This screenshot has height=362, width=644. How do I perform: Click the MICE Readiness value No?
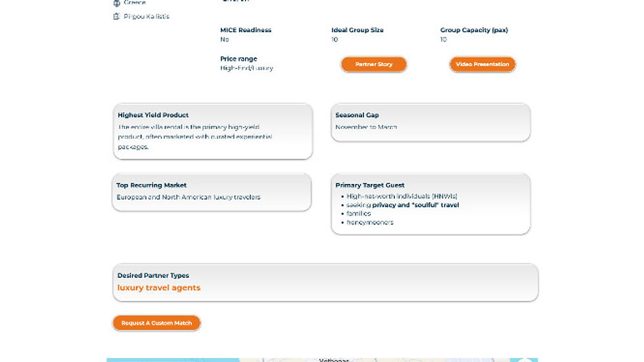[224, 39]
